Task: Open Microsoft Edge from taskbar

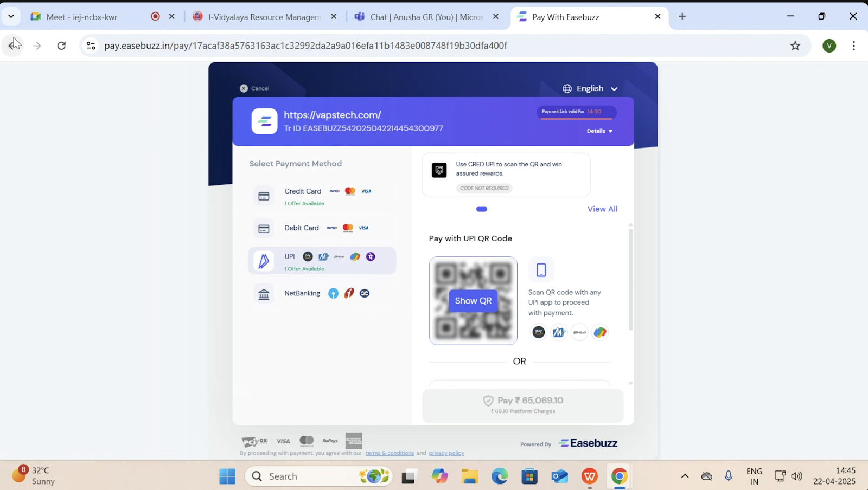Action: coord(500,476)
